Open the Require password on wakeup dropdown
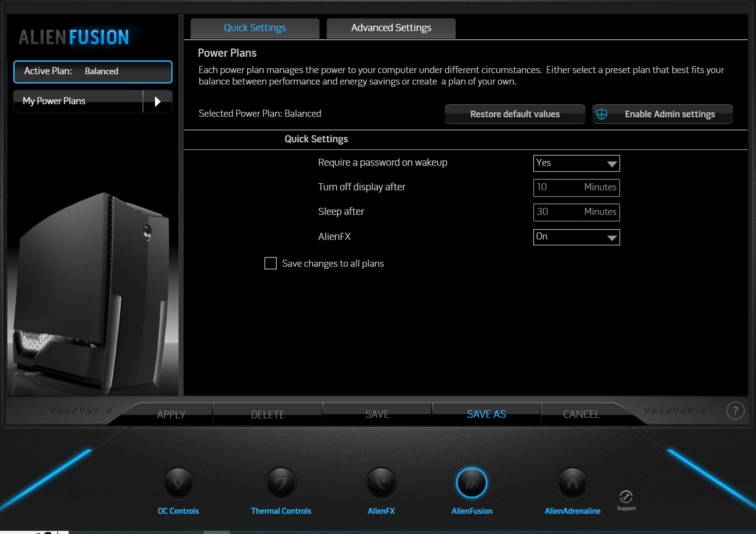756x534 pixels. coord(576,163)
